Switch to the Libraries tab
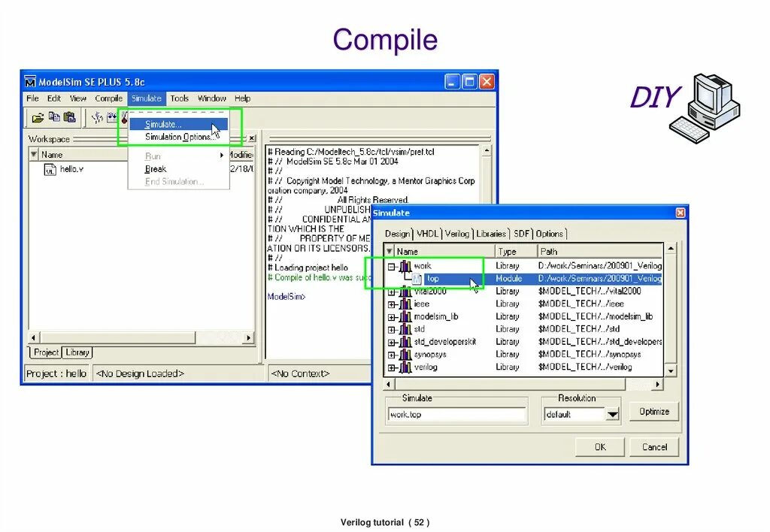770x532 pixels. click(490, 234)
